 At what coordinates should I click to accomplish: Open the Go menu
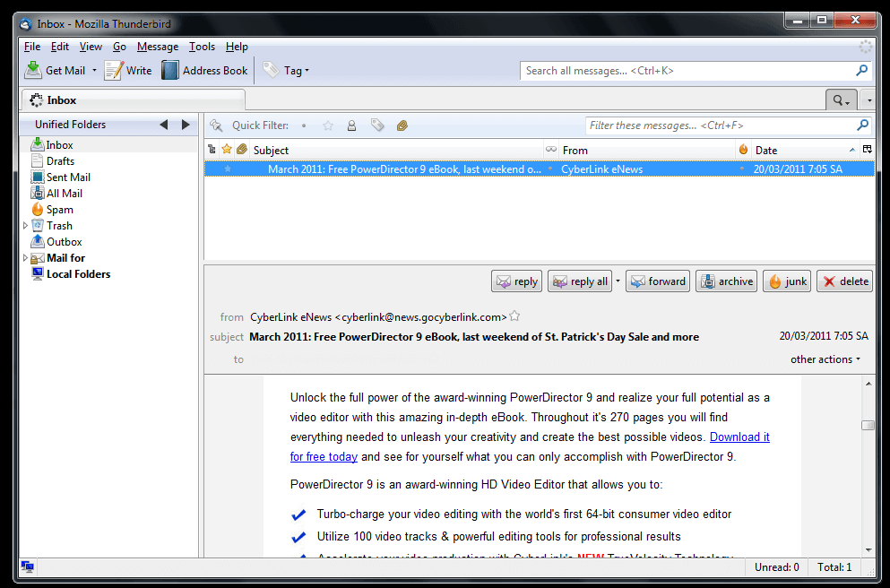click(x=119, y=47)
